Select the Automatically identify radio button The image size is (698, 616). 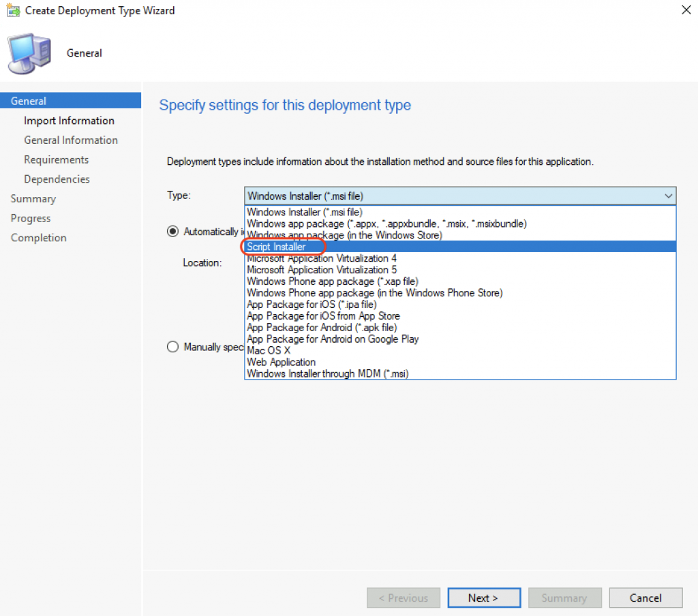coord(172,232)
